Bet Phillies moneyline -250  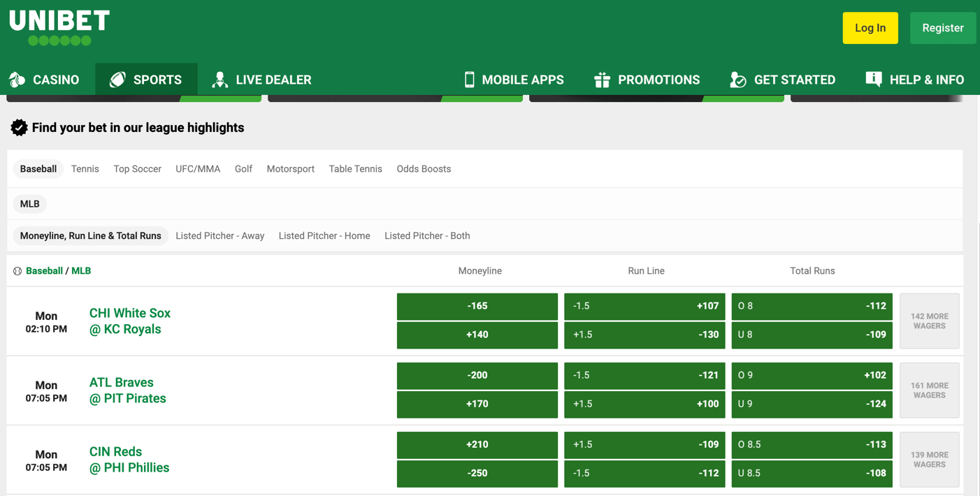(x=477, y=474)
